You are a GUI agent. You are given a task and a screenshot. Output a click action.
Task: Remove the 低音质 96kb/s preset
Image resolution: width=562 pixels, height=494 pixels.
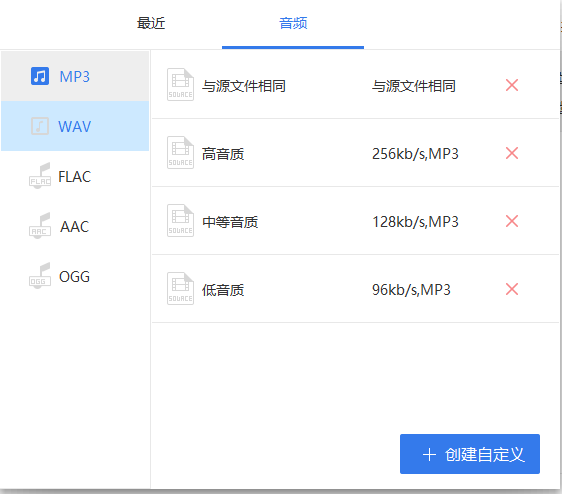coord(512,289)
